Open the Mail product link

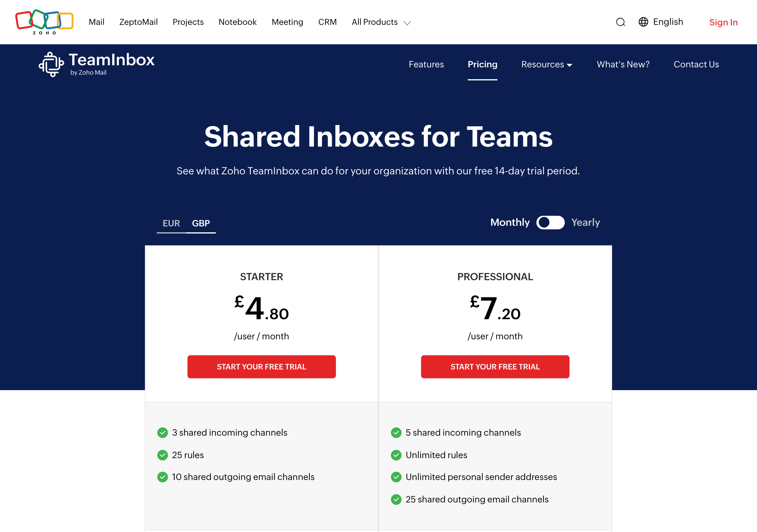[x=96, y=22]
